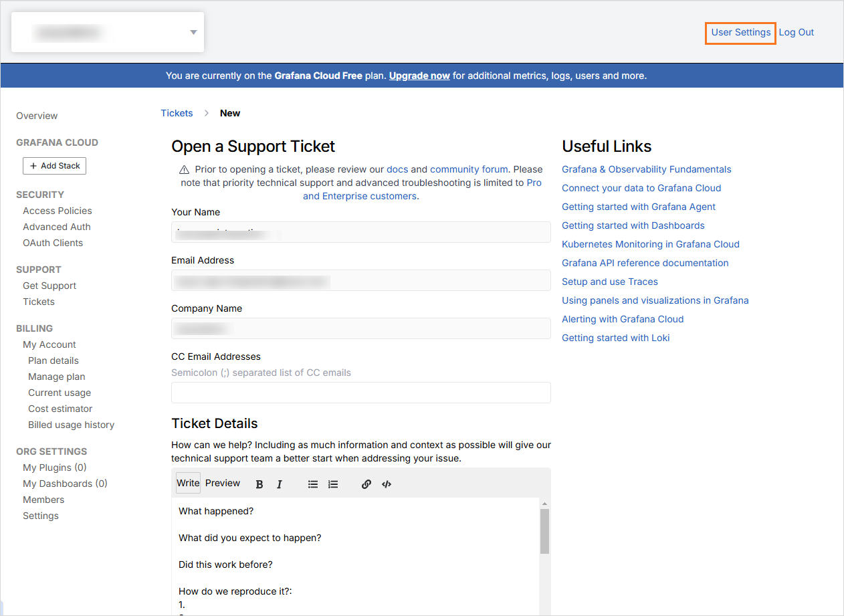The height and width of the screenshot is (616, 844).
Task: Click the Upgrade now link
Action: 419,76
